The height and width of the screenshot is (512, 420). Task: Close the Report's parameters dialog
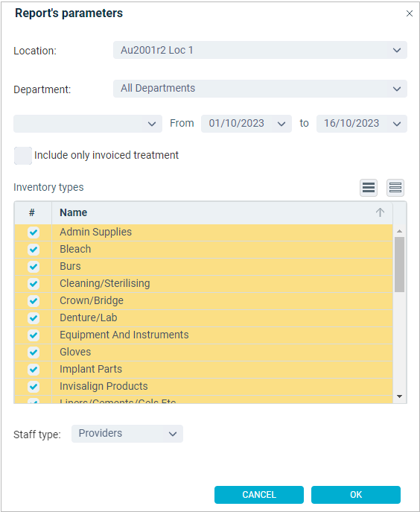[x=410, y=13]
